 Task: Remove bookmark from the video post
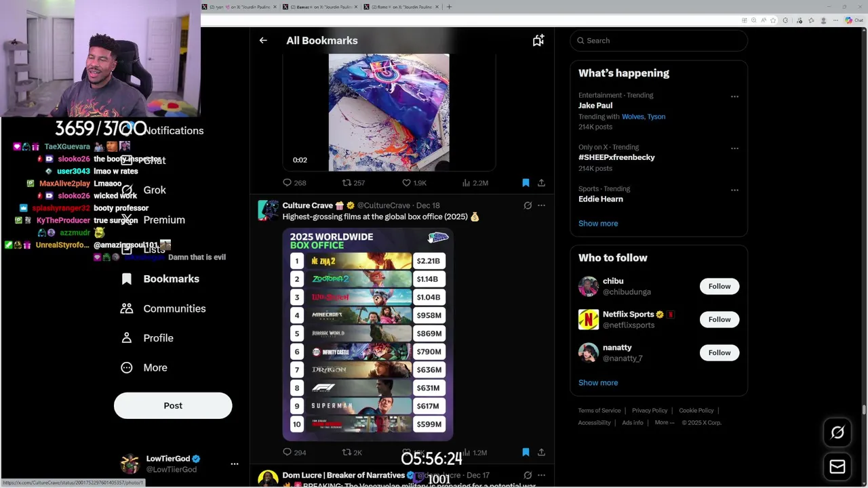(526, 183)
